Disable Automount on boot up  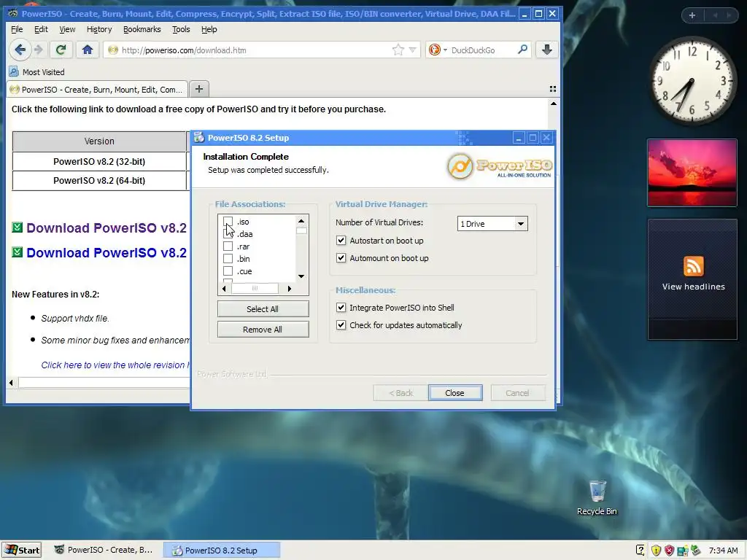pos(341,258)
